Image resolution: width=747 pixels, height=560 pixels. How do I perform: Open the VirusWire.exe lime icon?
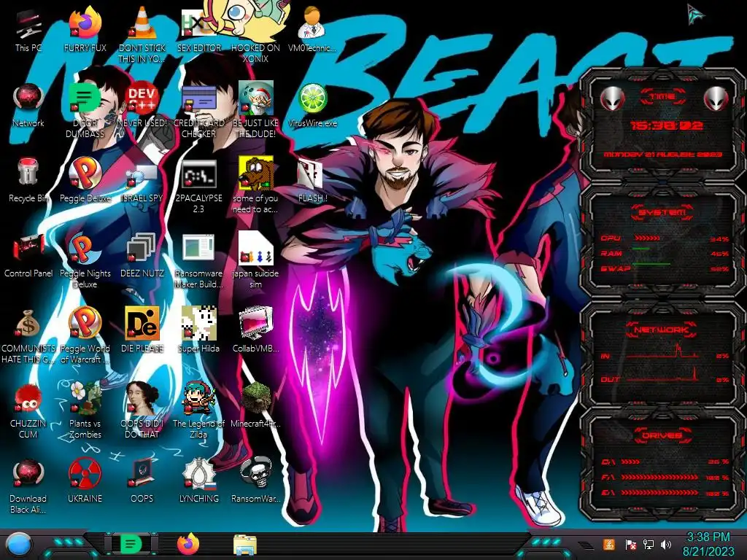coord(312,98)
